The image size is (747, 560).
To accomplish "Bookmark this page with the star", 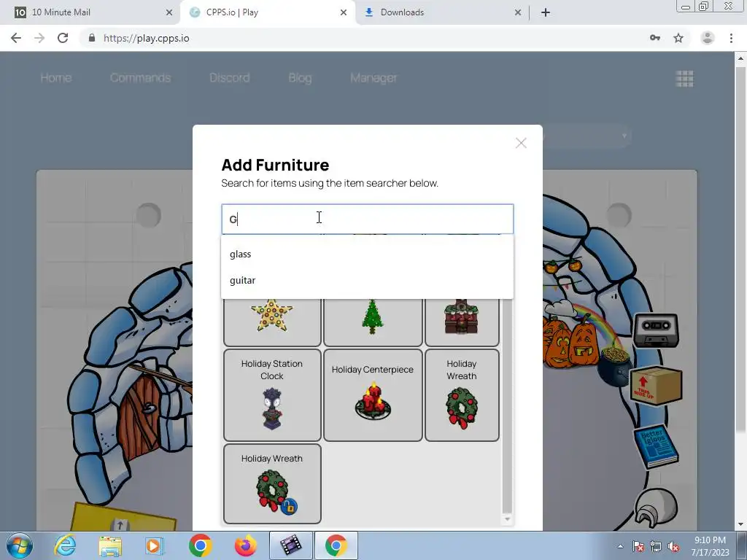I will click(678, 38).
